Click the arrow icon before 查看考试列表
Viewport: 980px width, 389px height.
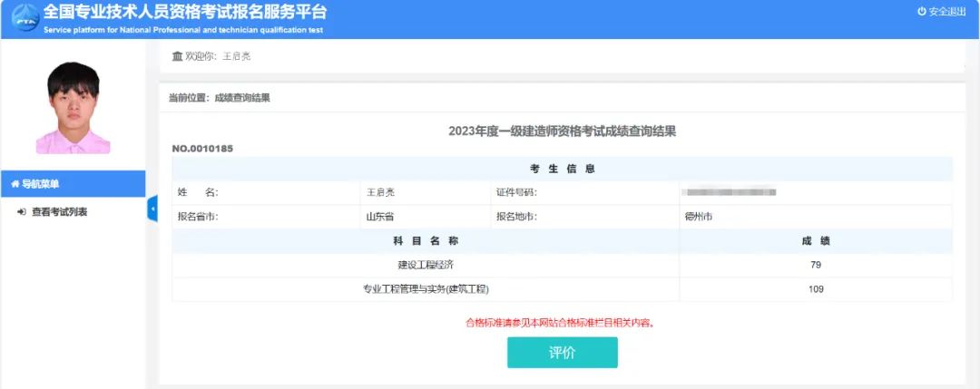point(21,212)
